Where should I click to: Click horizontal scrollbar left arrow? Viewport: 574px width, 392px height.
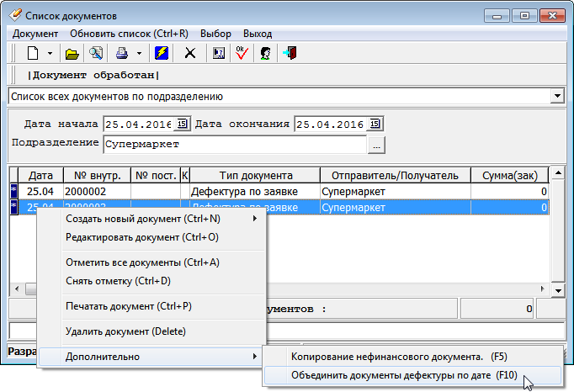point(17,289)
